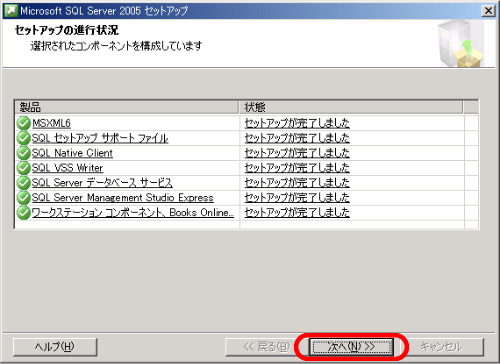Click the << 戻る(B) button
This screenshot has width=500, height=364.
click(x=266, y=347)
